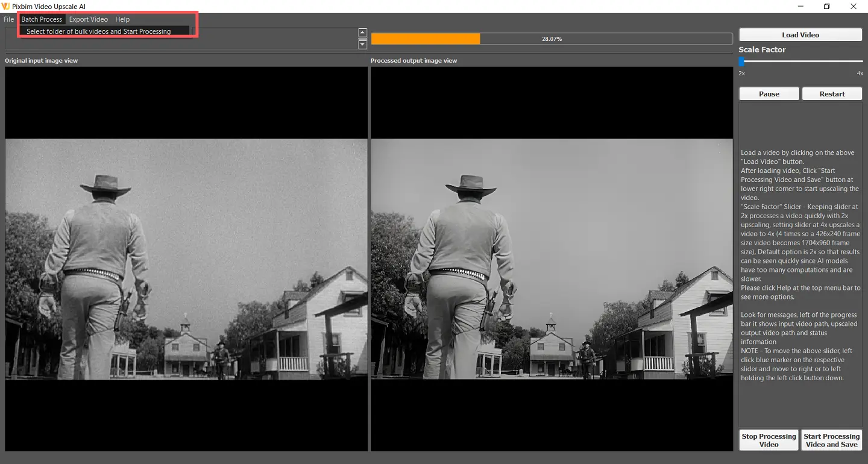Image resolution: width=868 pixels, height=464 pixels.
Task: Minimize the Pixbim Video Upscale AI window
Action: tap(800, 6)
